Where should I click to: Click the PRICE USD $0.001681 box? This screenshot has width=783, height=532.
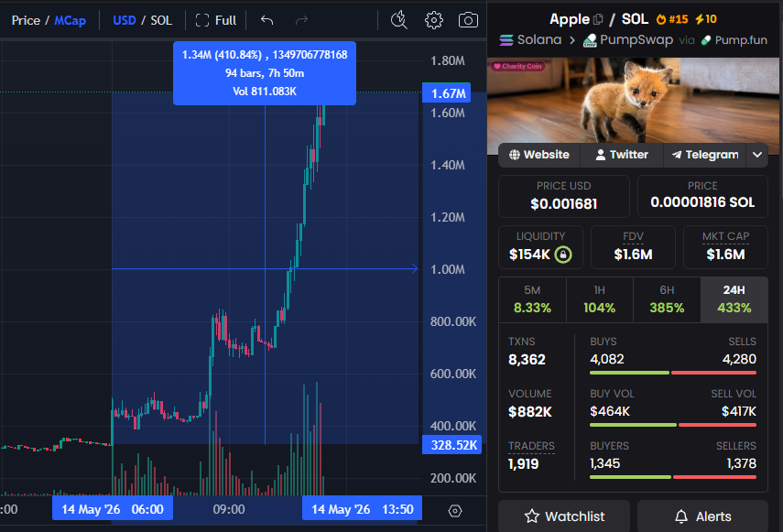coord(564,196)
